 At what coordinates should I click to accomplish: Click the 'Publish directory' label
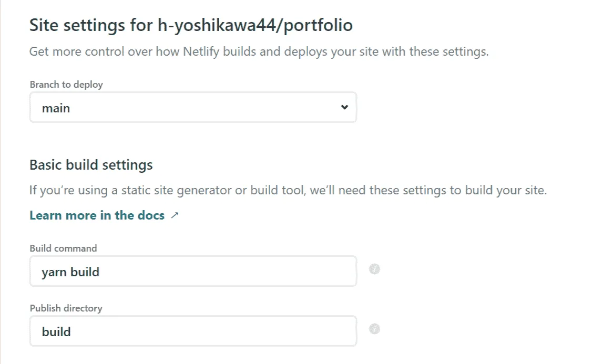66,308
